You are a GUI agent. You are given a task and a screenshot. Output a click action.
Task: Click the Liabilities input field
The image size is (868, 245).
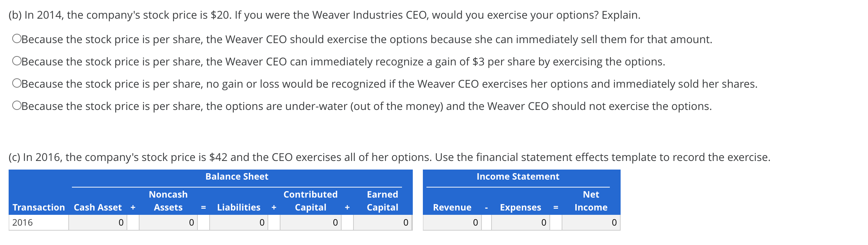[x=238, y=223]
